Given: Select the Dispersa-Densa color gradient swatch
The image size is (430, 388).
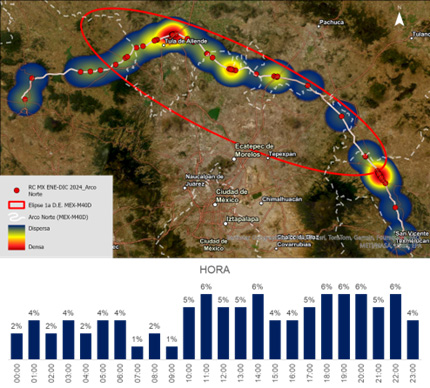Looking at the screenshot, I should pos(16,237).
